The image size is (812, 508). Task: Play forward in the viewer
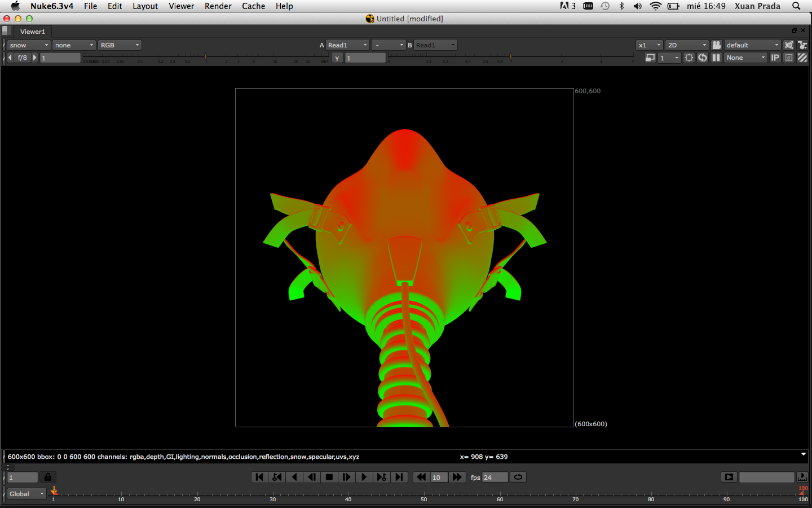pyautogui.click(x=364, y=477)
